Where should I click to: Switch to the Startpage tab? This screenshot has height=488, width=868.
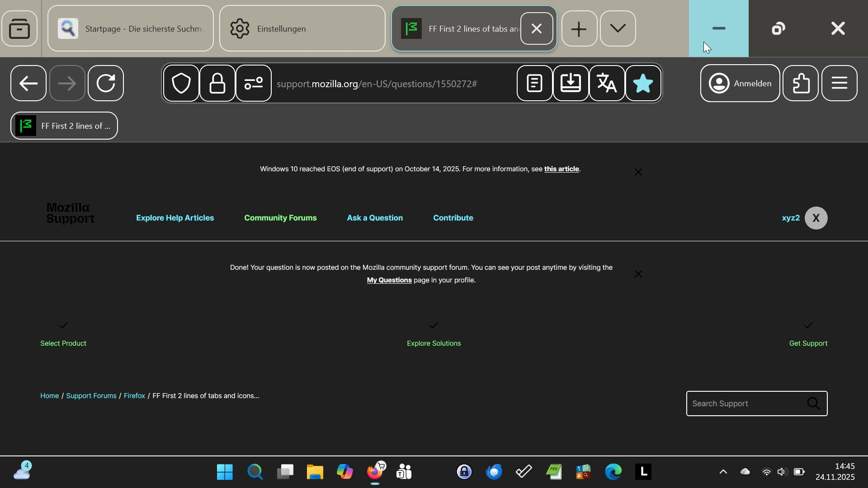(x=130, y=29)
